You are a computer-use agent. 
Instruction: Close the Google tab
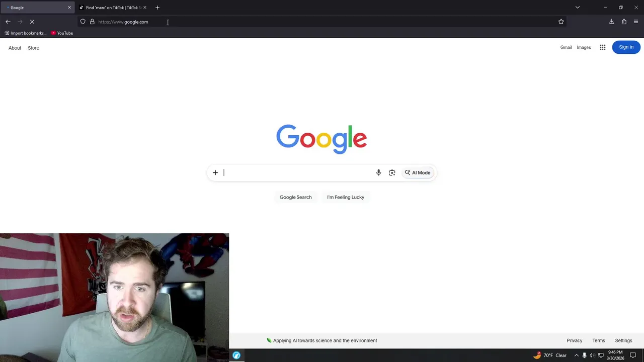pos(69,8)
